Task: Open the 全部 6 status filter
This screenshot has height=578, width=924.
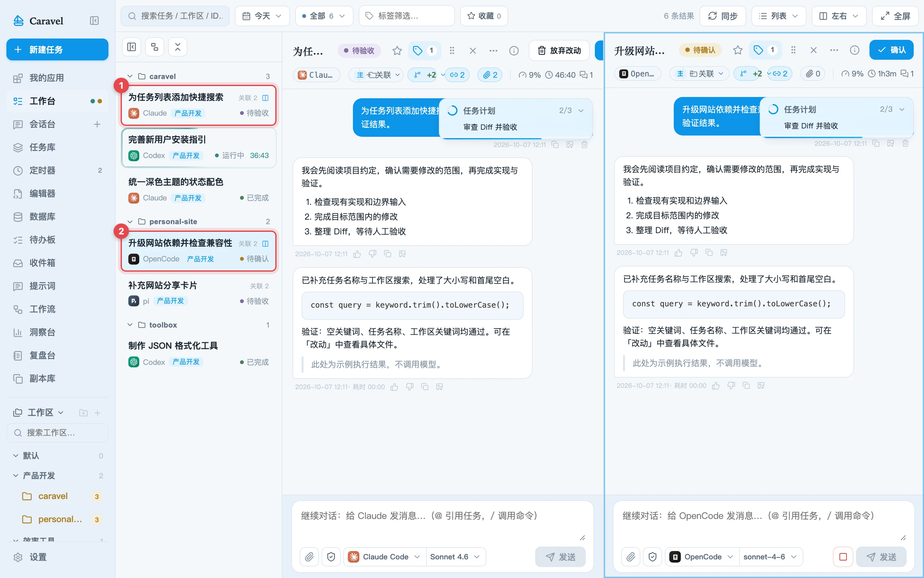Action: click(324, 16)
